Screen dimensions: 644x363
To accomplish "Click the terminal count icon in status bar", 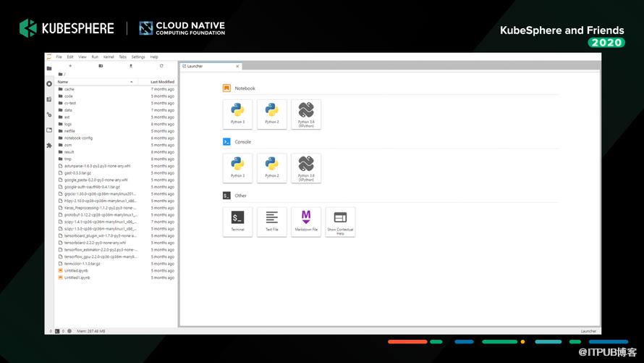I will coord(57,331).
